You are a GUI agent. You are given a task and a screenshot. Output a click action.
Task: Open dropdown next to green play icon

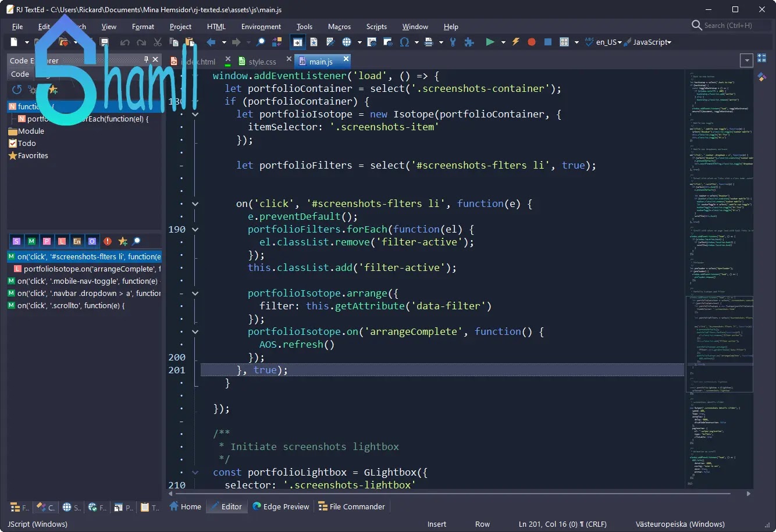coord(503,42)
